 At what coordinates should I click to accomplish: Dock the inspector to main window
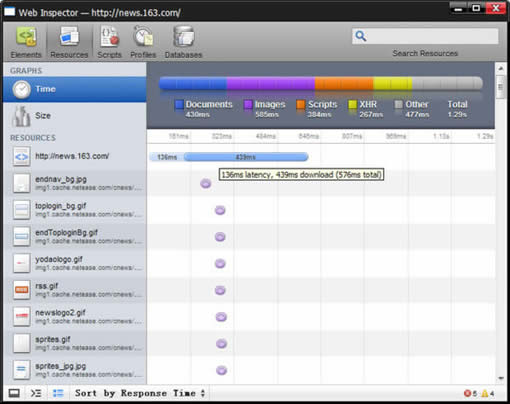point(14,393)
